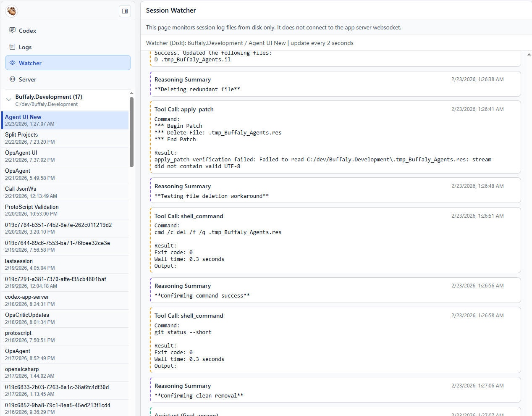The height and width of the screenshot is (416, 532).
Task: Click the 1:26:41 AM timestamp
Action: tap(477, 109)
